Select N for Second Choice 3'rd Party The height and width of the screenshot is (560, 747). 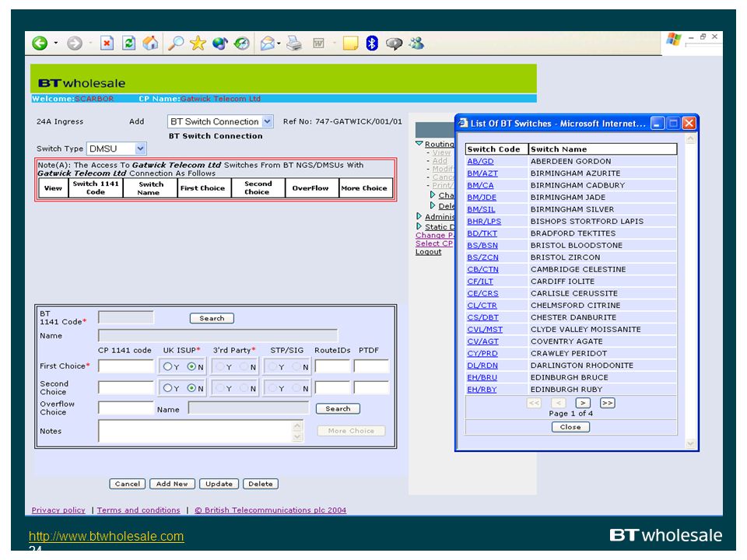pyautogui.click(x=244, y=388)
